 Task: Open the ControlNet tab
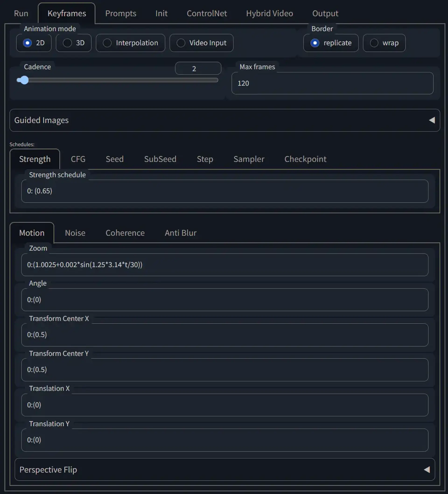[x=207, y=14]
